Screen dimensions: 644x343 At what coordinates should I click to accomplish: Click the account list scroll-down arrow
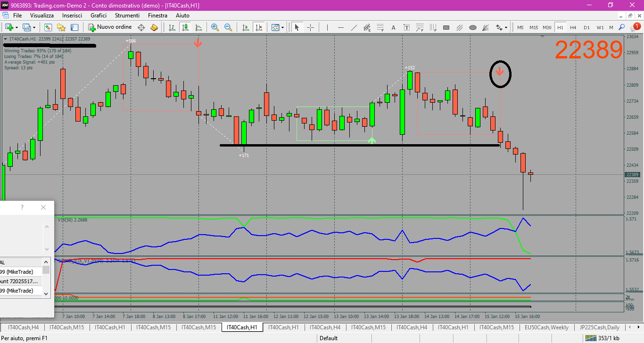(x=46, y=293)
